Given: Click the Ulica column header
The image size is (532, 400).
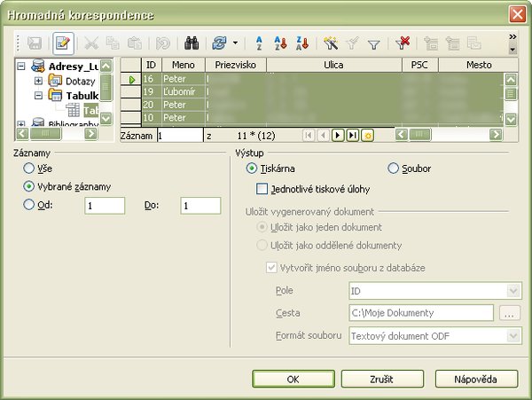Looking at the screenshot, I should pyautogui.click(x=334, y=65).
